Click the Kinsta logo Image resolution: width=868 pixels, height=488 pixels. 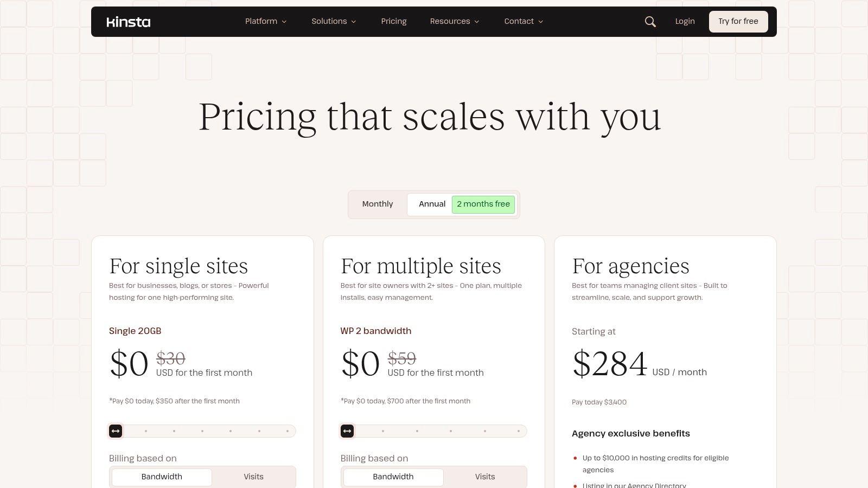[x=128, y=22]
